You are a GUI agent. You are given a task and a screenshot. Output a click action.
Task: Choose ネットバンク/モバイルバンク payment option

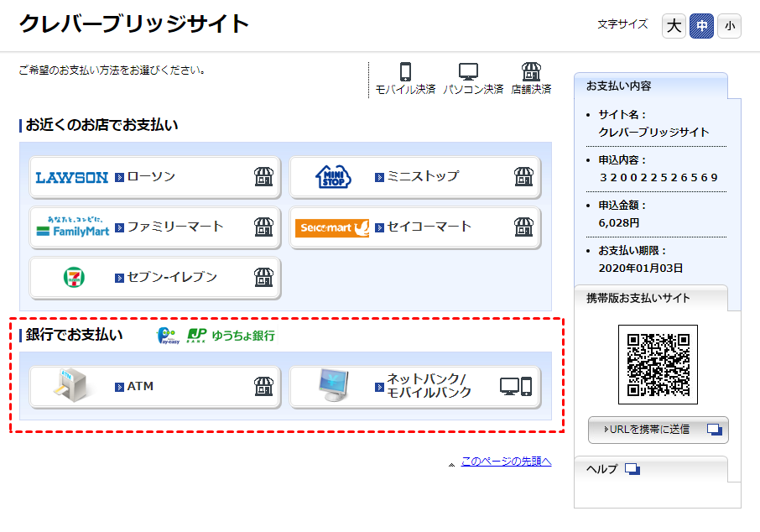pos(414,387)
